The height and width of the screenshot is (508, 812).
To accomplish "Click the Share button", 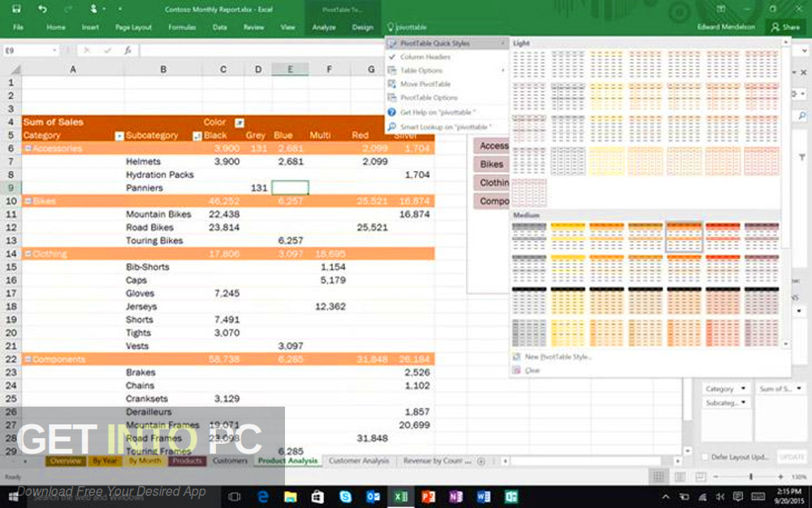I will [x=785, y=27].
